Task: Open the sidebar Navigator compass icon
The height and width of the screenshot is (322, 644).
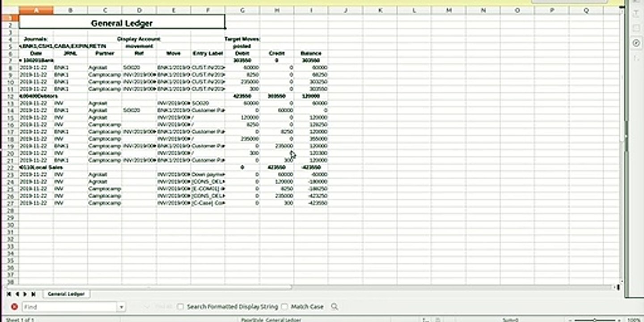Action: [x=636, y=43]
